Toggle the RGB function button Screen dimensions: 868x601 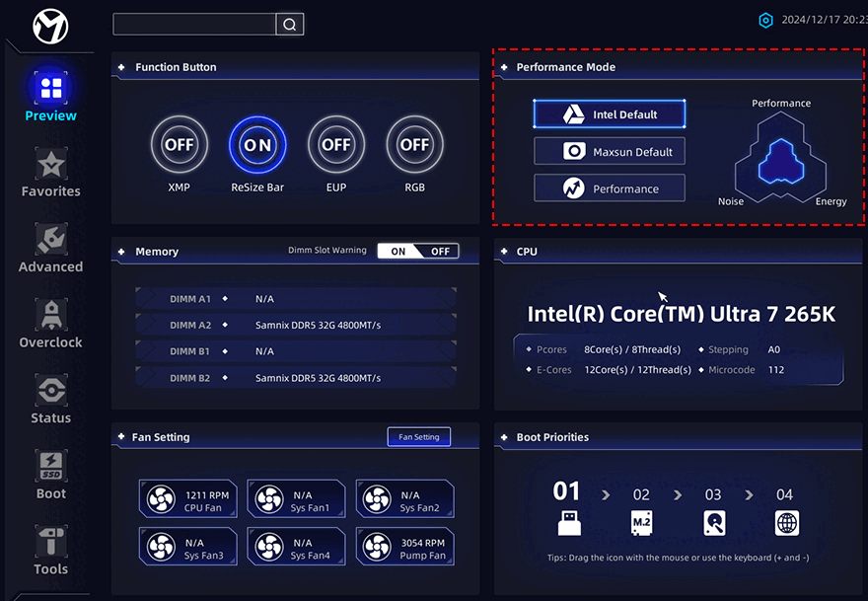(x=414, y=144)
